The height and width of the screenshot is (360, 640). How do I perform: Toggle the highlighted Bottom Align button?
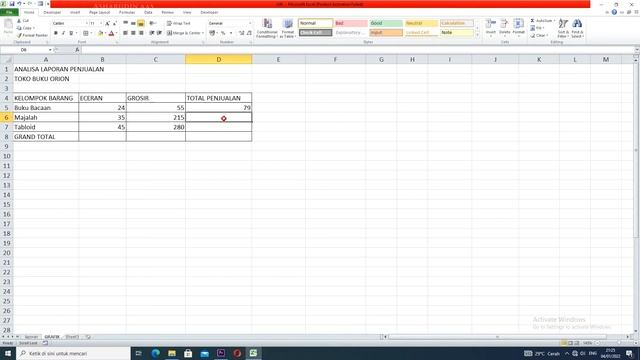coord(141,23)
